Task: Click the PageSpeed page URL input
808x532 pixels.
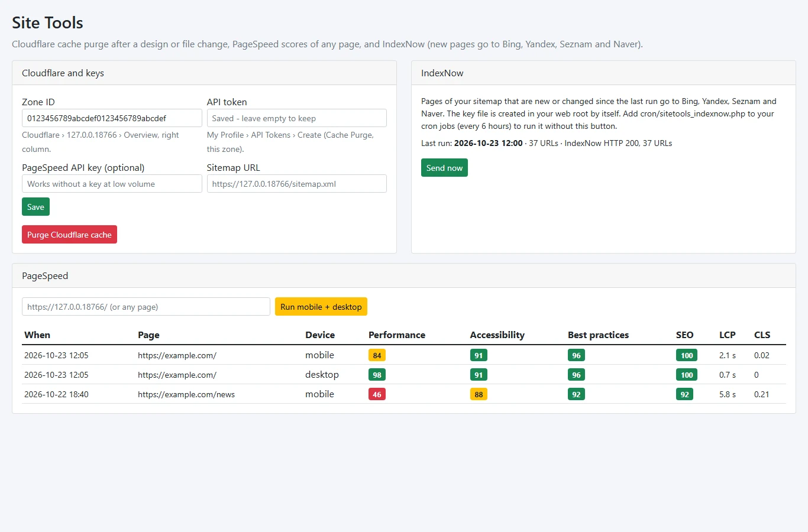Action: pos(146,307)
